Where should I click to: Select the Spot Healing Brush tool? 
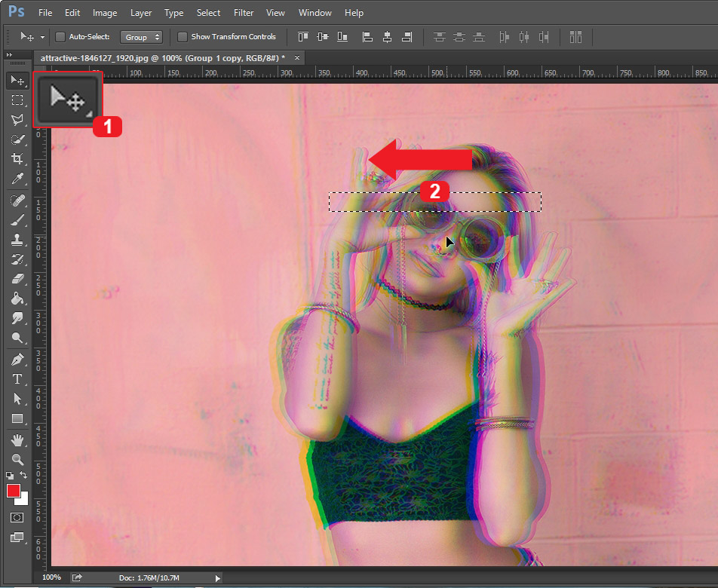click(17, 201)
